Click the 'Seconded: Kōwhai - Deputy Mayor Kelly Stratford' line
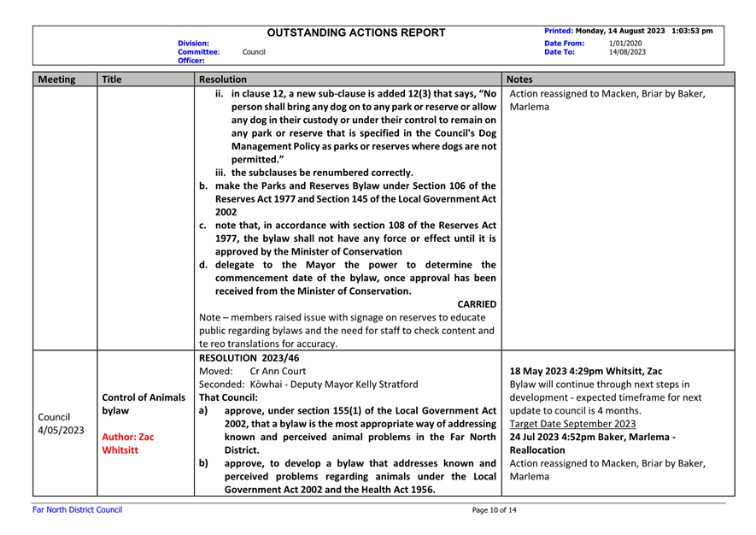The width and height of the screenshot is (756, 535). click(308, 385)
